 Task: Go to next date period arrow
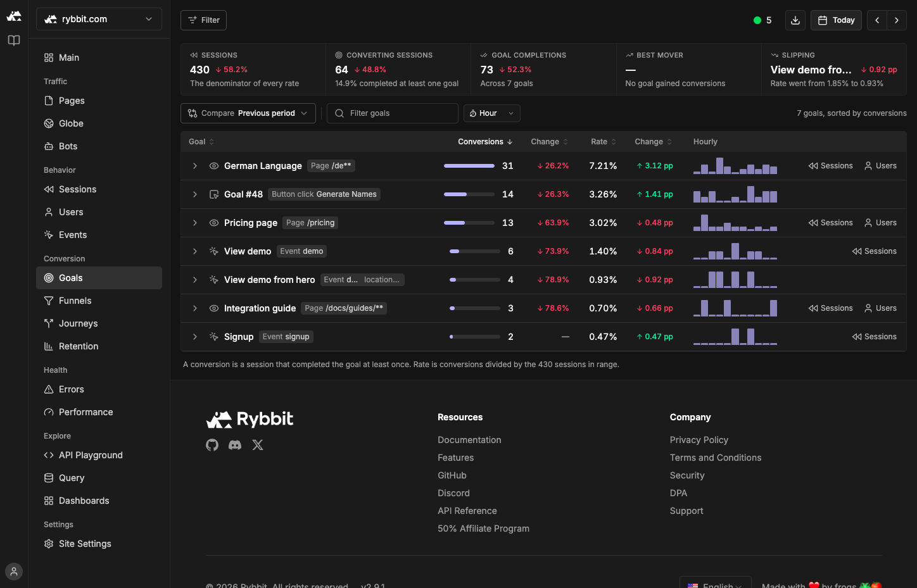point(897,20)
